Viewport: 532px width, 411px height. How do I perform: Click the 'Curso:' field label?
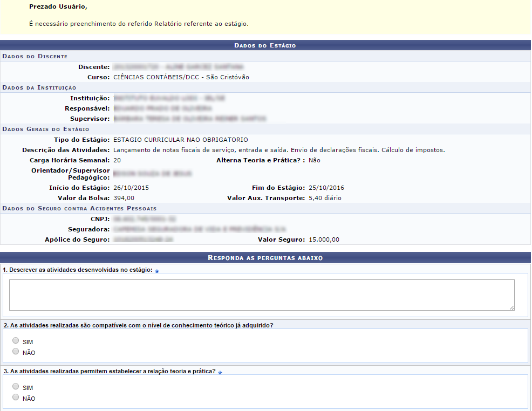click(99, 77)
